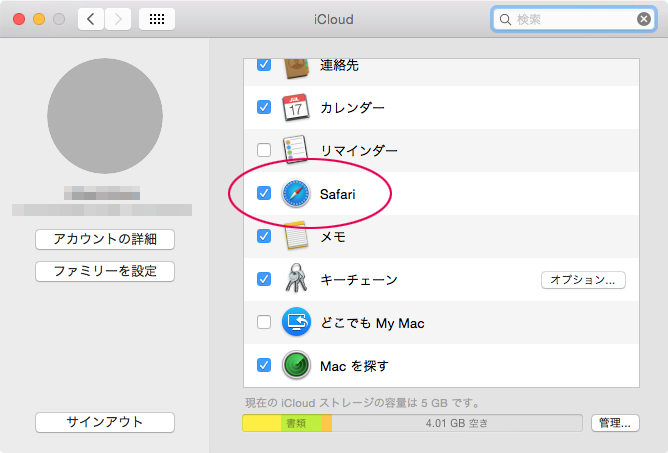Image resolution: width=668 pixels, height=453 pixels.
Task: Click the account profile picture circle
Action: click(105, 116)
